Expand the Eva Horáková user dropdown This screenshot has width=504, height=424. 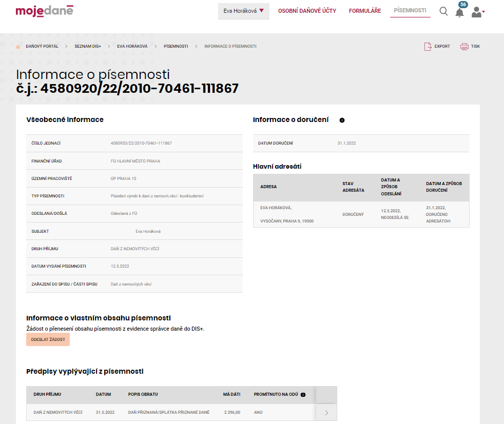tap(243, 11)
